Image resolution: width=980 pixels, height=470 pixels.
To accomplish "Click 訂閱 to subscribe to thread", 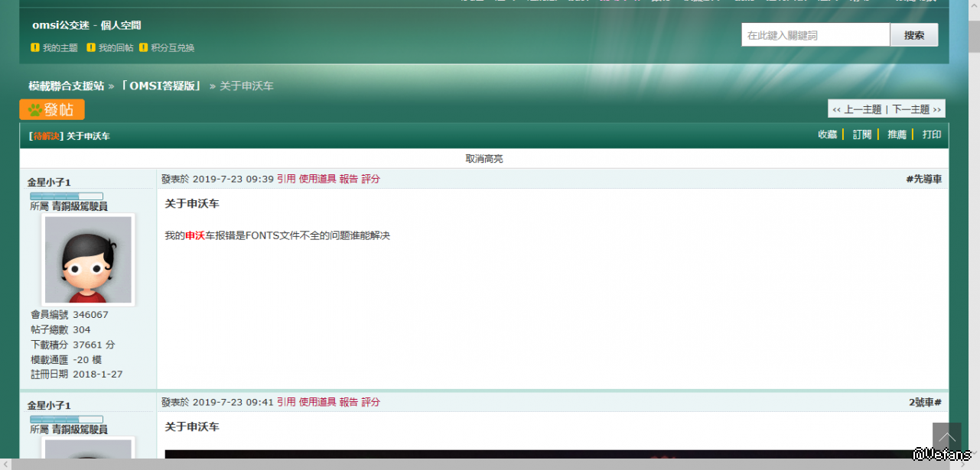I will pos(862,135).
